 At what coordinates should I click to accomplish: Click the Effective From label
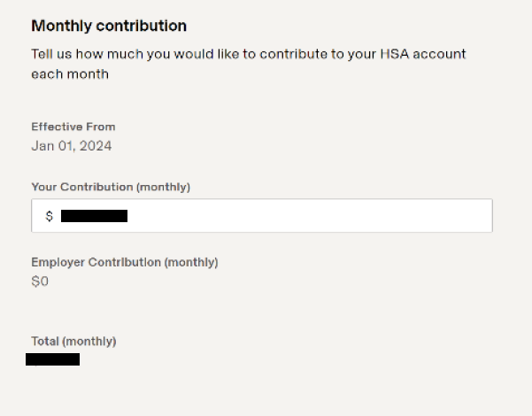(73, 127)
